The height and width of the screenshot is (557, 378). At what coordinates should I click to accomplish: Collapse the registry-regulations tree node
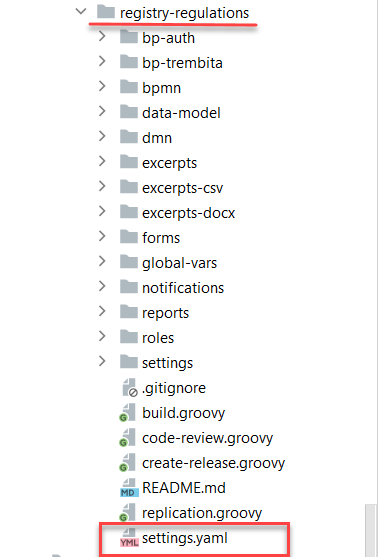click(81, 11)
